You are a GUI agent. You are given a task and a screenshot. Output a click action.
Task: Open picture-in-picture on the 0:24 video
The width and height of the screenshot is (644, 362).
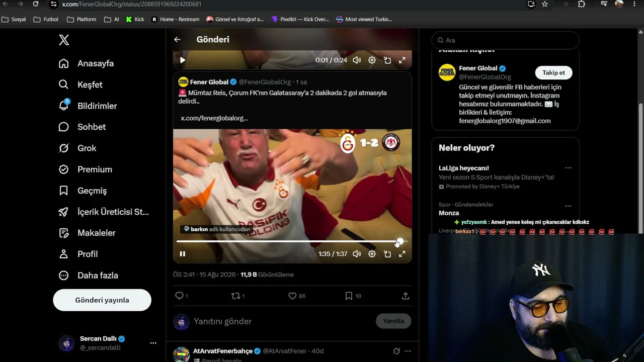coord(387,60)
